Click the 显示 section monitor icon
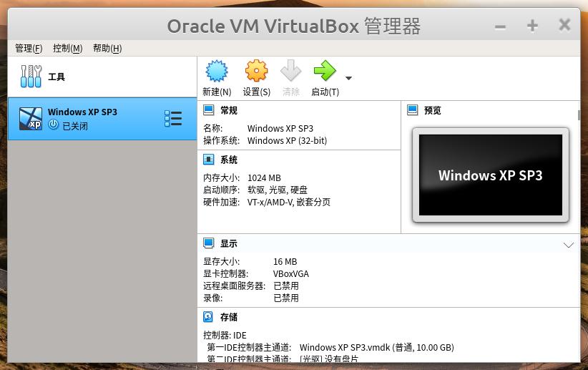 click(208, 243)
